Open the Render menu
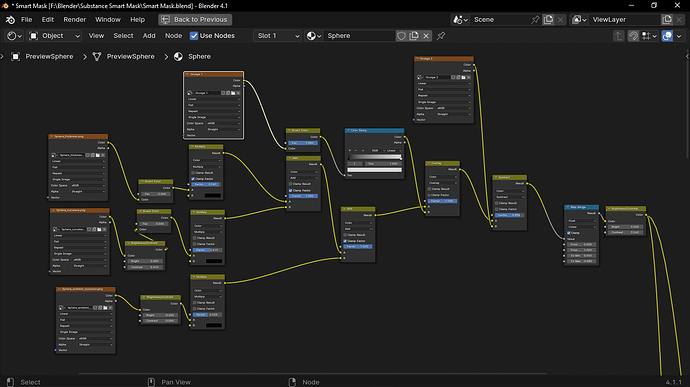The height and width of the screenshot is (387, 690). tap(74, 20)
